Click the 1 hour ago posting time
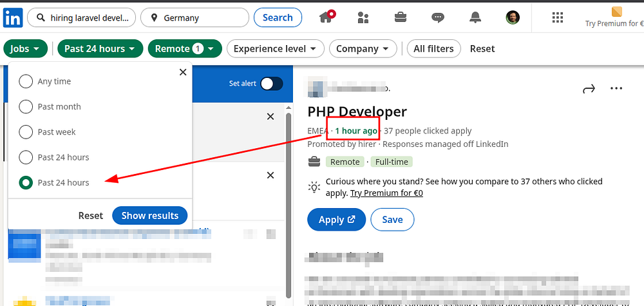644x306 pixels. 356,131
